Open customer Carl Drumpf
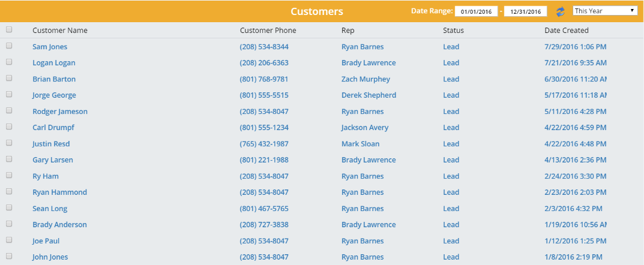 tap(53, 128)
